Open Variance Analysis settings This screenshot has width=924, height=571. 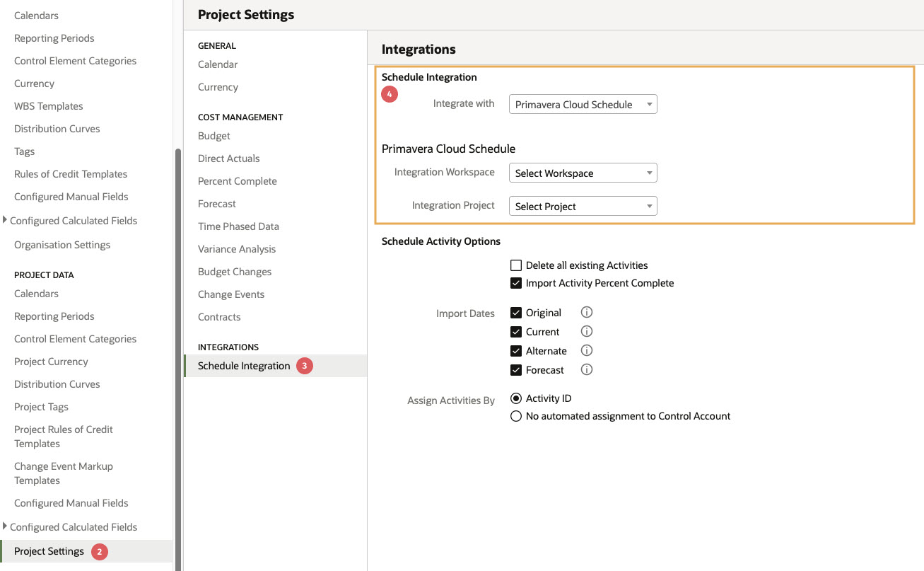pyautogui.click(x=237, y=249)
